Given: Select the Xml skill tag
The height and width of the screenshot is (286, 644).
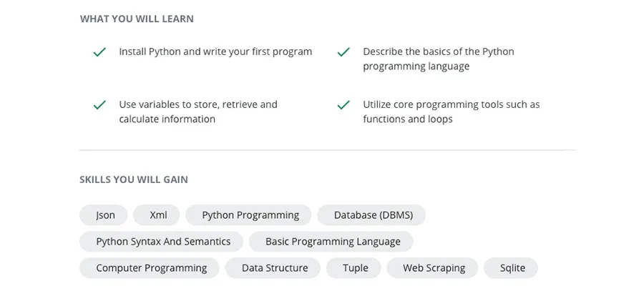Looking at the screenshot, I should point(157,215).
